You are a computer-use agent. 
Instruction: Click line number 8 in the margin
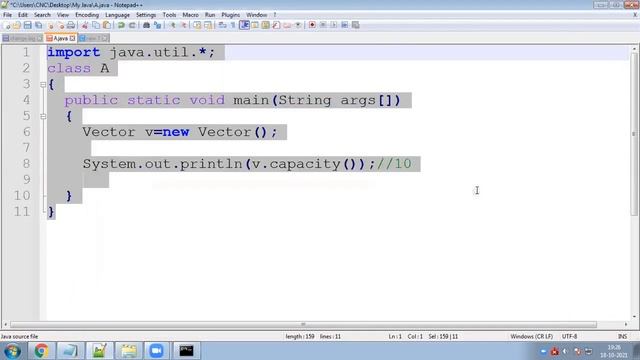[27, 164]
